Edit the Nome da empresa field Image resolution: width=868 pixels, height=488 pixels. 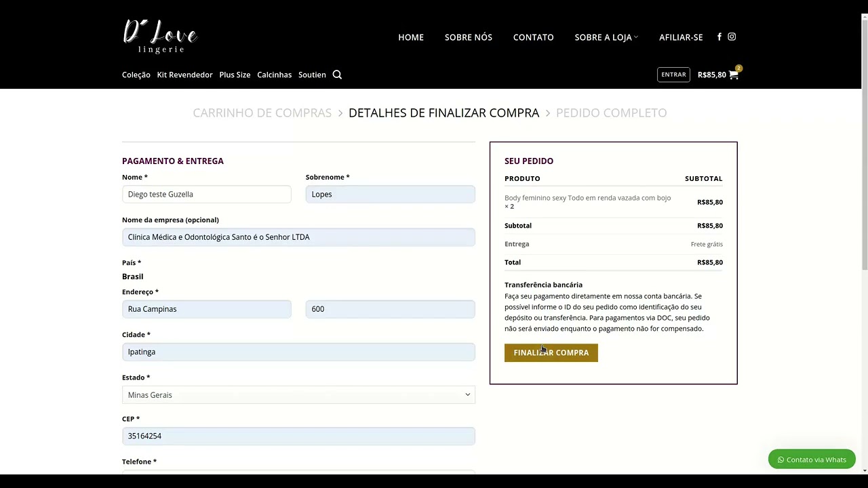(298, 237)
